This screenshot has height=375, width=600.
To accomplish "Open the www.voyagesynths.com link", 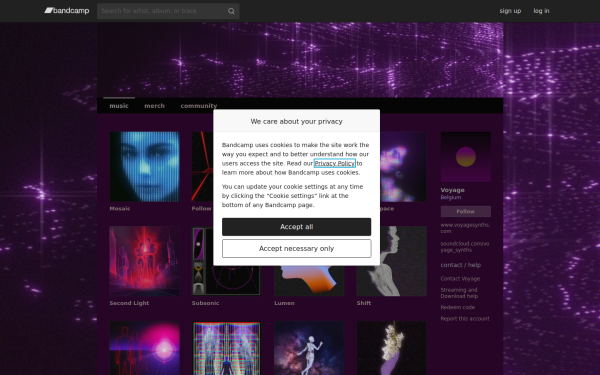I will [x=465, y=228].
